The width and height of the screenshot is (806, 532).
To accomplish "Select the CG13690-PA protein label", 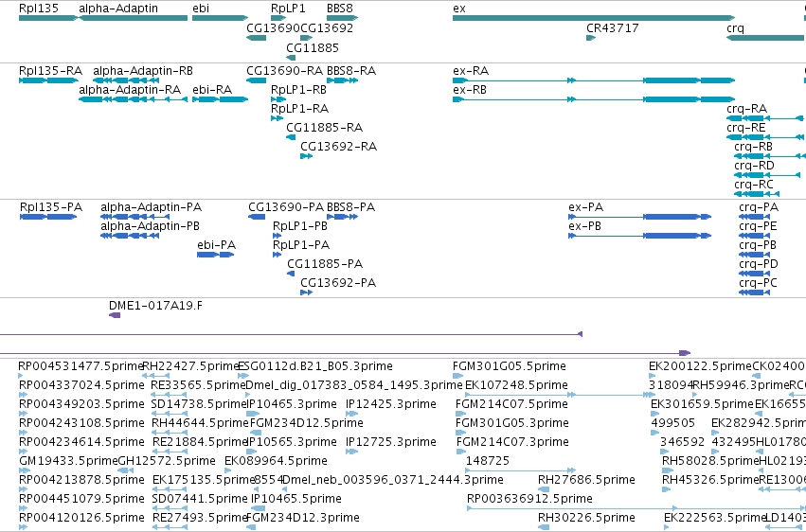I will 286,207.
